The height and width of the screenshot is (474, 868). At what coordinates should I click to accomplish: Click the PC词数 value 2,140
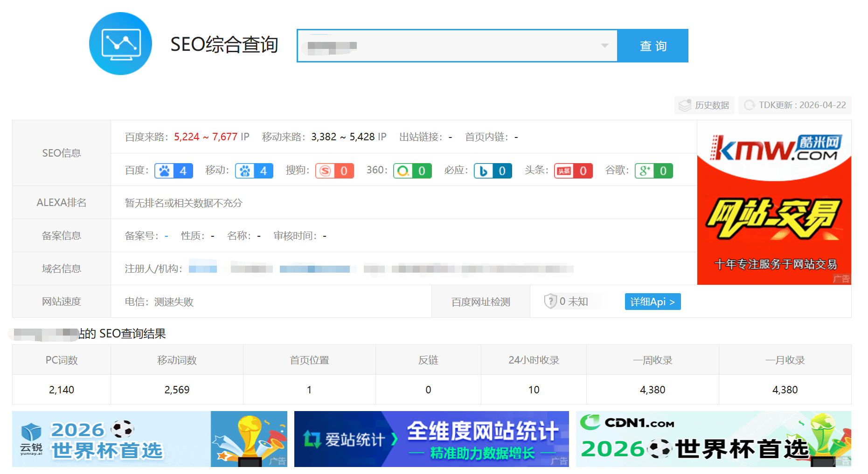pyautogui.click(x=62, y=390)
